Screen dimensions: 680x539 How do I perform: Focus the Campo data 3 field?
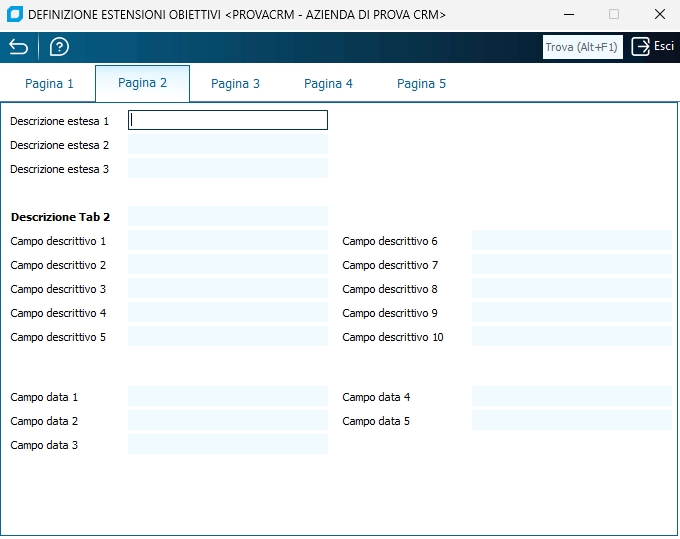[228, 444]
